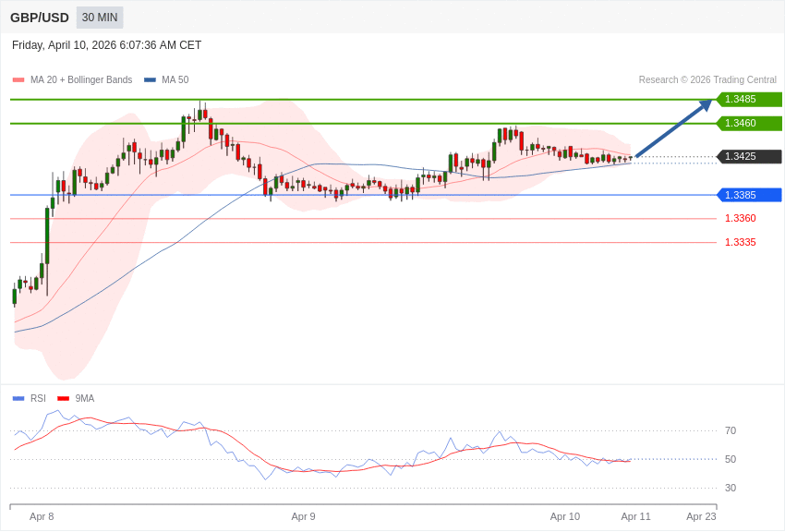
Task: Select the green 1.3485 resistance price tag
Action: tap(749, 100)
